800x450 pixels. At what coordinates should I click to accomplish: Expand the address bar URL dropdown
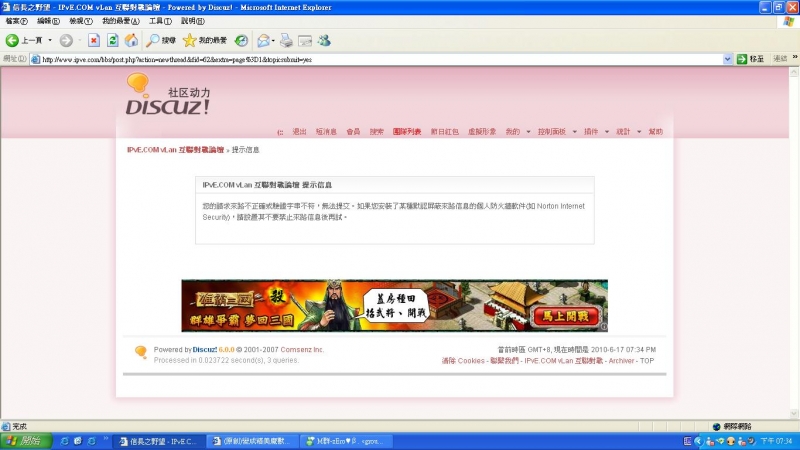pos(728,59)
